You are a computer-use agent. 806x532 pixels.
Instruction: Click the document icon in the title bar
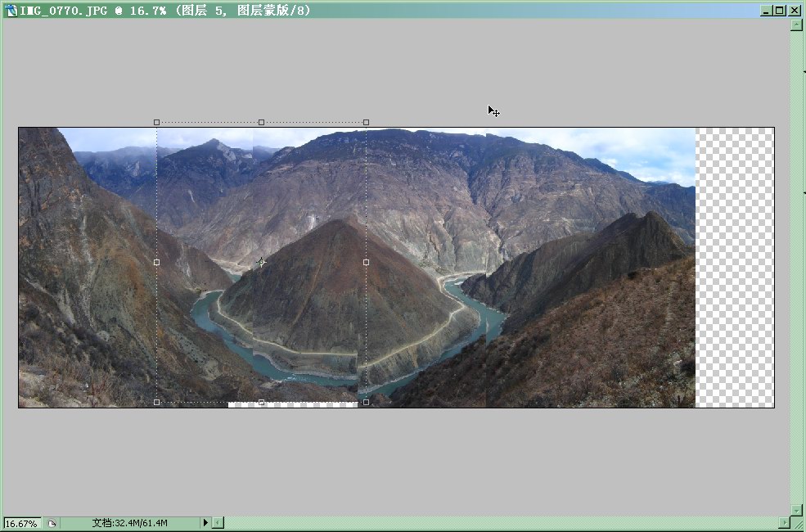[11, 11]
